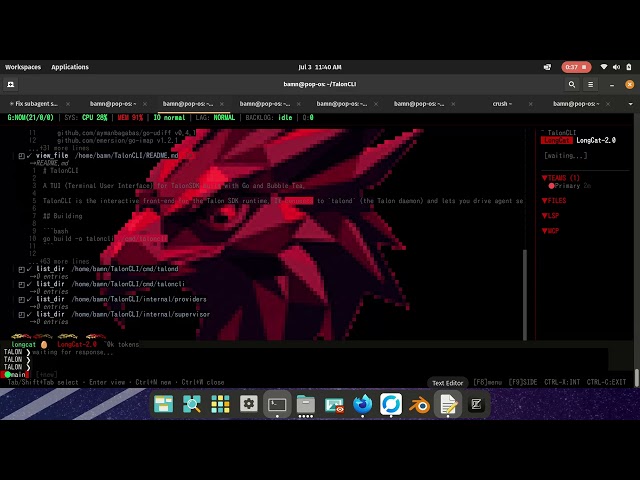640x480 pixels.
Task: Click the 'MEM 91%' status entry
Action: pos(130,118)
